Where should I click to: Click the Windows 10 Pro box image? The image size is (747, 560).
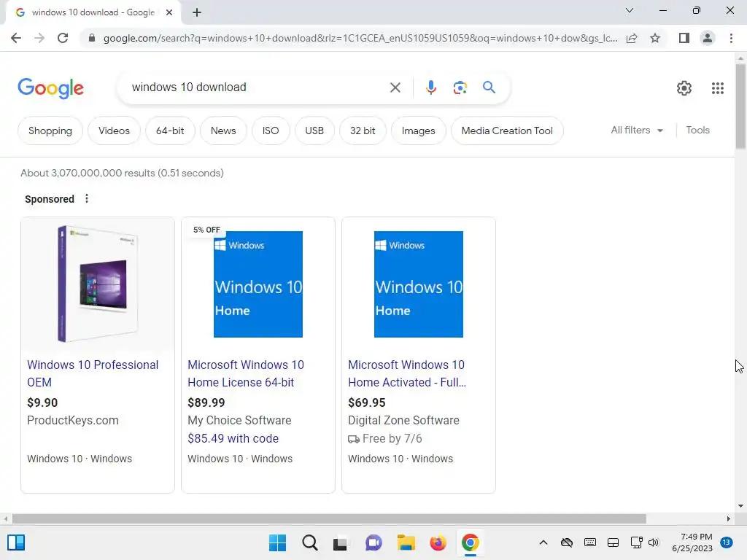click(x=98, y=284)
